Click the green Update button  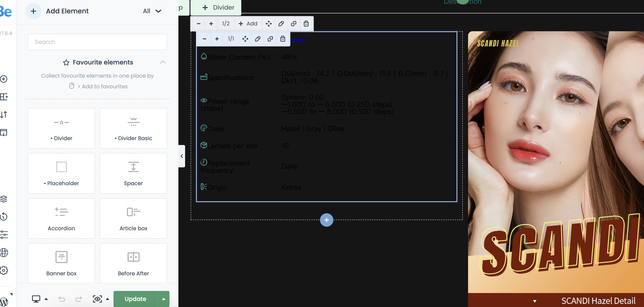click(x=136, y=299)
